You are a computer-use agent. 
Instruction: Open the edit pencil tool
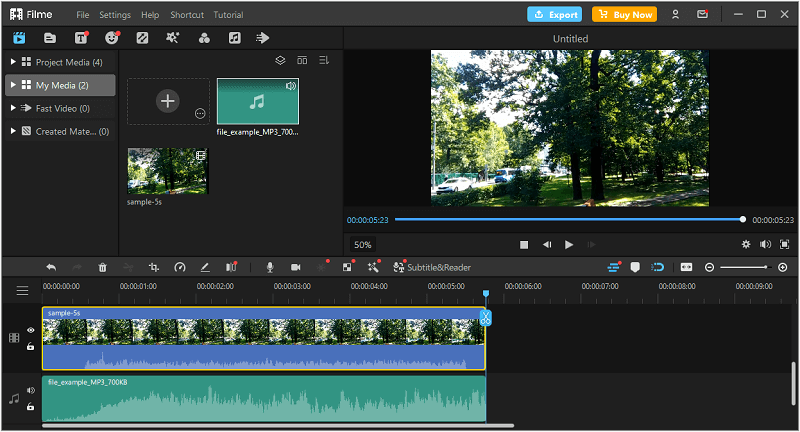click(205, 267)
